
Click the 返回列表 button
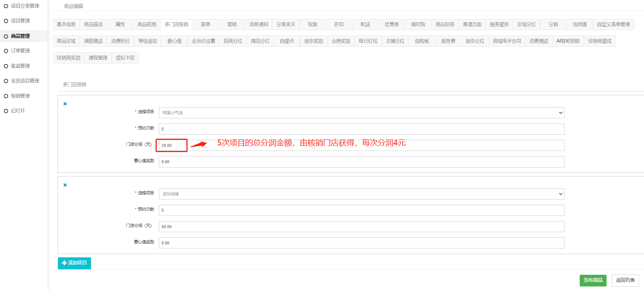[625, 280]
